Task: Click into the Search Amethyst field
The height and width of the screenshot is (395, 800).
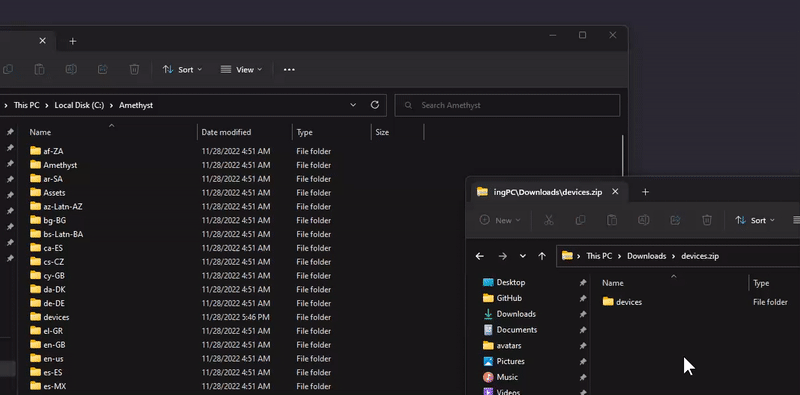Action: tap(508, 105)
